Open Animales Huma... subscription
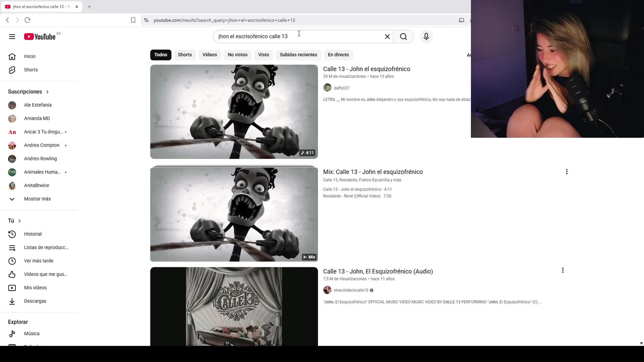Image resolution: width=644 pixels, height=362 pixels. tap(38, 172)
